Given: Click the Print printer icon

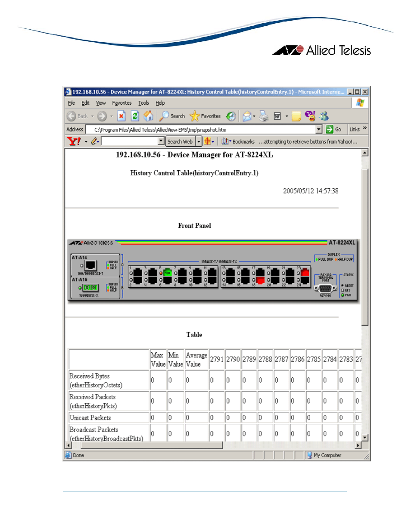Looking at the screenshot, I should [264, 116].
